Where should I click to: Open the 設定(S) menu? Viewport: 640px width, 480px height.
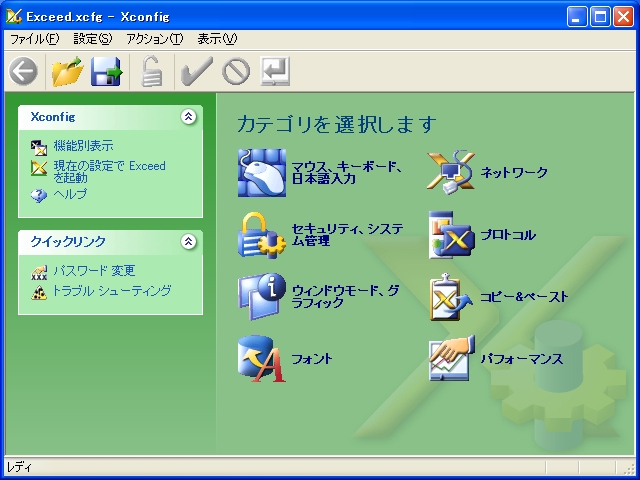pos(93,39)
